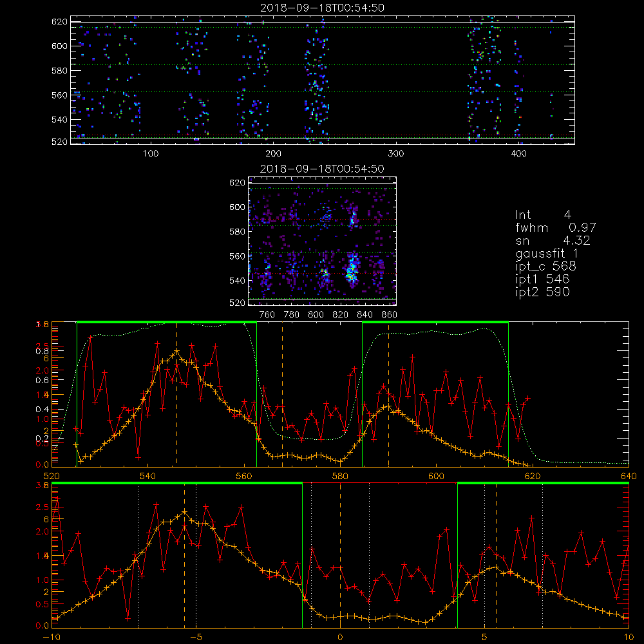Select the 'ipt1 546' readout line
The image size is (644, 644).
pos(542,279)
